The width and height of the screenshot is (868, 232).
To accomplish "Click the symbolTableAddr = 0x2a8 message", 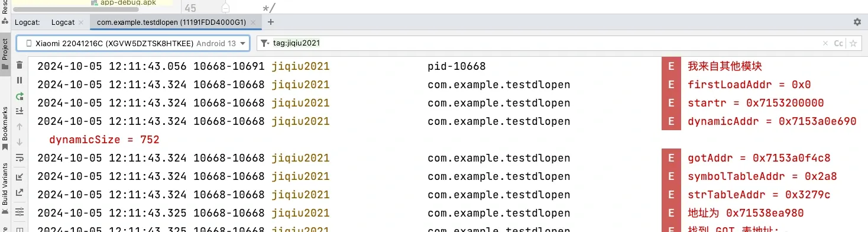I will pyautogui.click(x=762, y=176).
